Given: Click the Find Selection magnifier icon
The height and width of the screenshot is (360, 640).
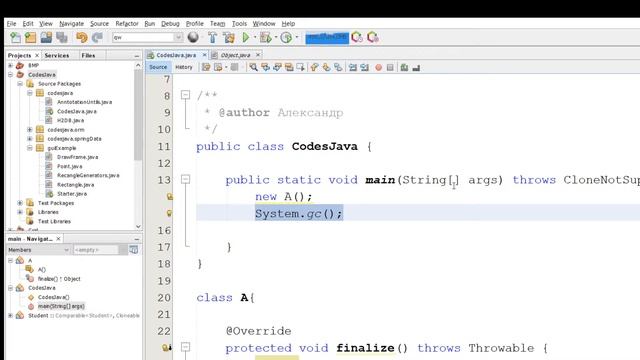Looking at the screenshot, I should (253, 67).
